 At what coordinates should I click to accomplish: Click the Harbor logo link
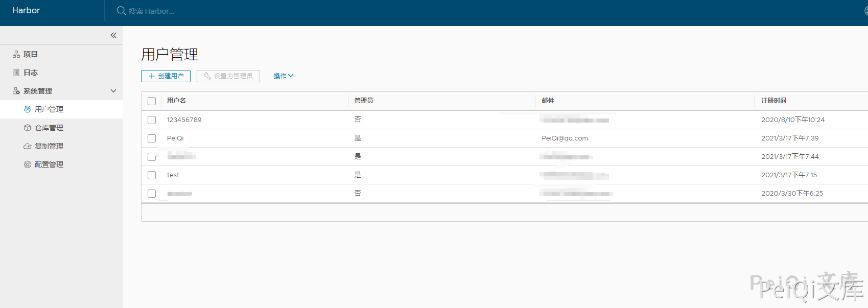tap(26, 11)
